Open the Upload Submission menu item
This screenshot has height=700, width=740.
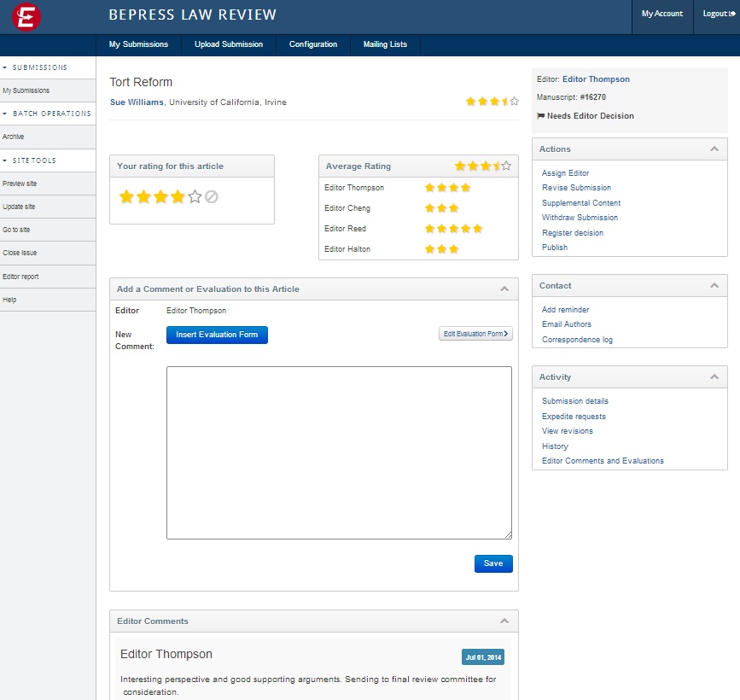[x=229, y=44]
